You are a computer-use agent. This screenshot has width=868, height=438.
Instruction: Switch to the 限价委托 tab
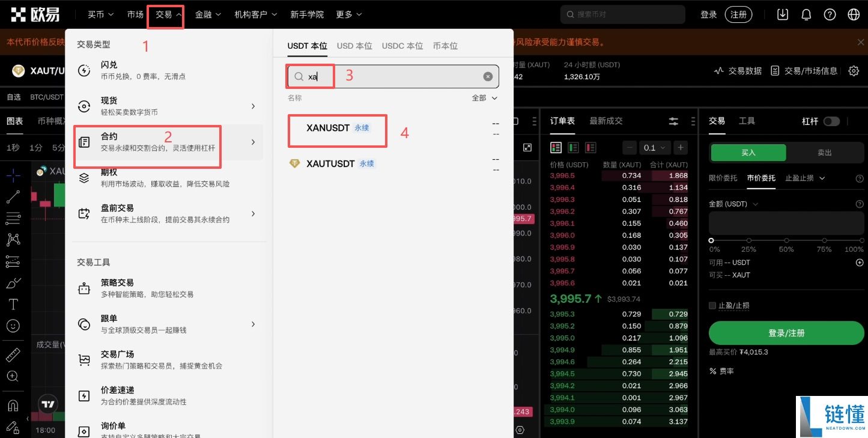pyautogui.click(x=723, y=178)
